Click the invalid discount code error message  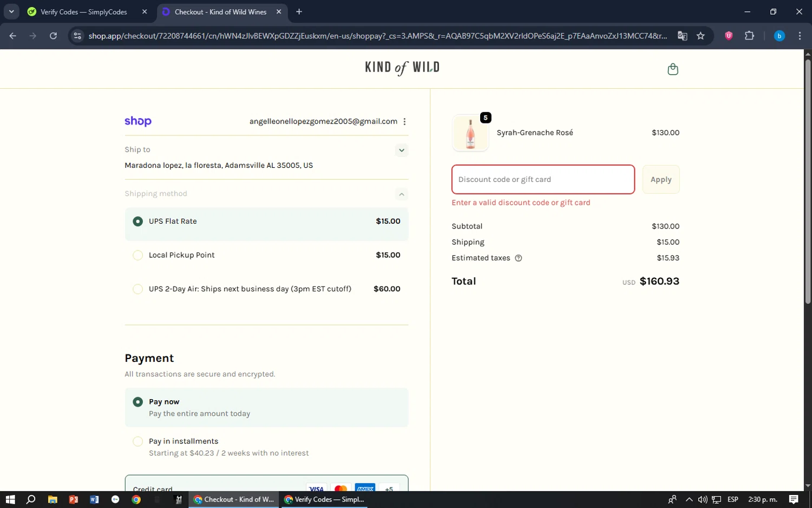pyautogui.click(x=521, y=203)
